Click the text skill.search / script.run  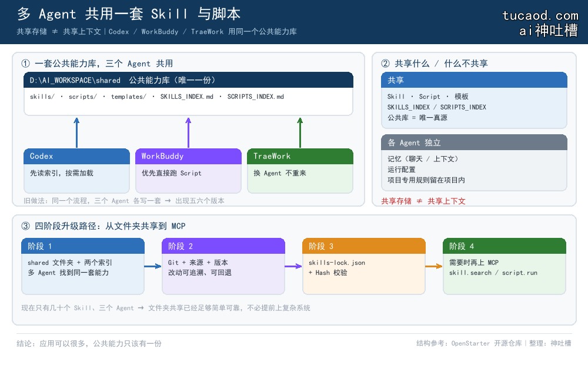click(x=493, y=273)
